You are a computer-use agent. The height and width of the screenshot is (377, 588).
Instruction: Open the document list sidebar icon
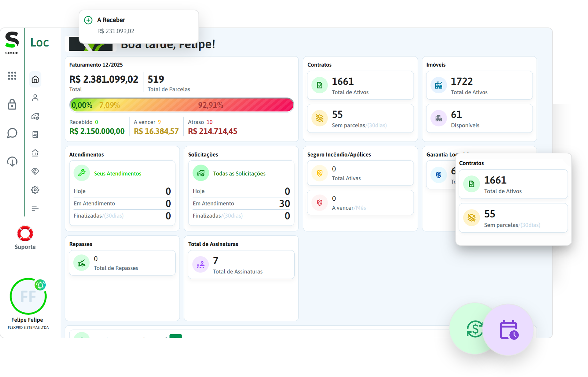[x=35, y=135]
